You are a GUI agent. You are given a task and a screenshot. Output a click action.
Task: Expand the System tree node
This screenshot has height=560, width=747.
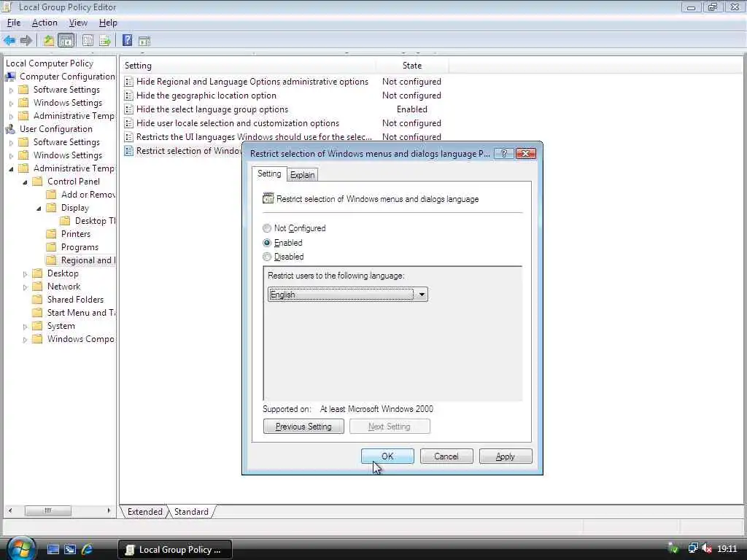coord(25,327)
